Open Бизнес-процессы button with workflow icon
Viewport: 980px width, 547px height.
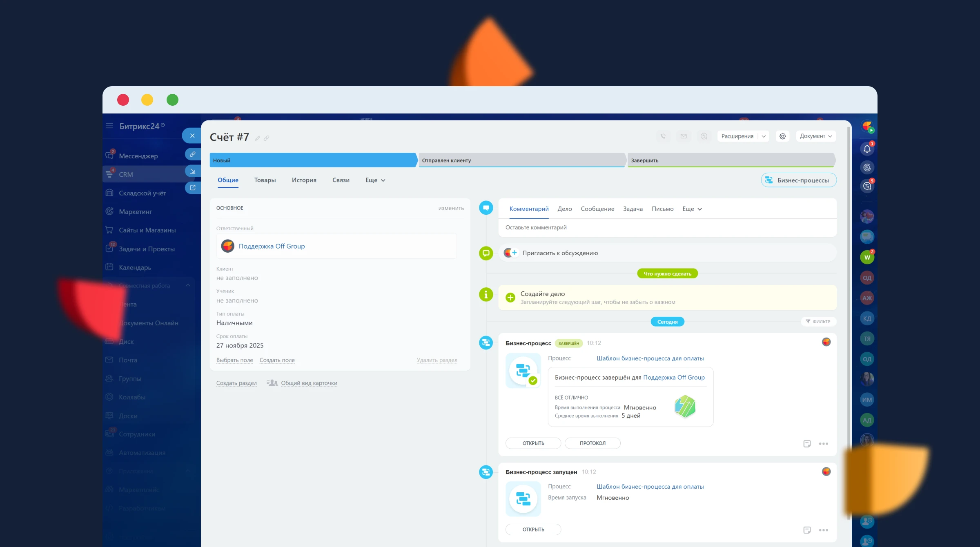798,180
